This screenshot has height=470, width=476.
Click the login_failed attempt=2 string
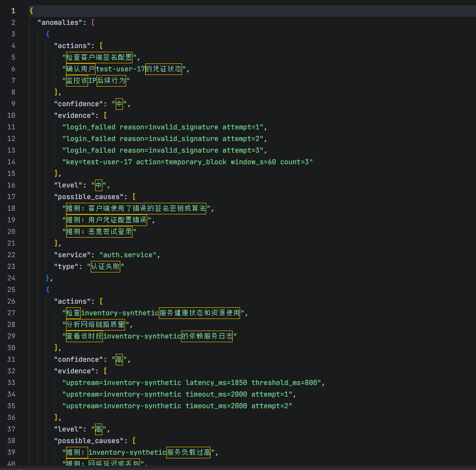click(x=163, y=139)
